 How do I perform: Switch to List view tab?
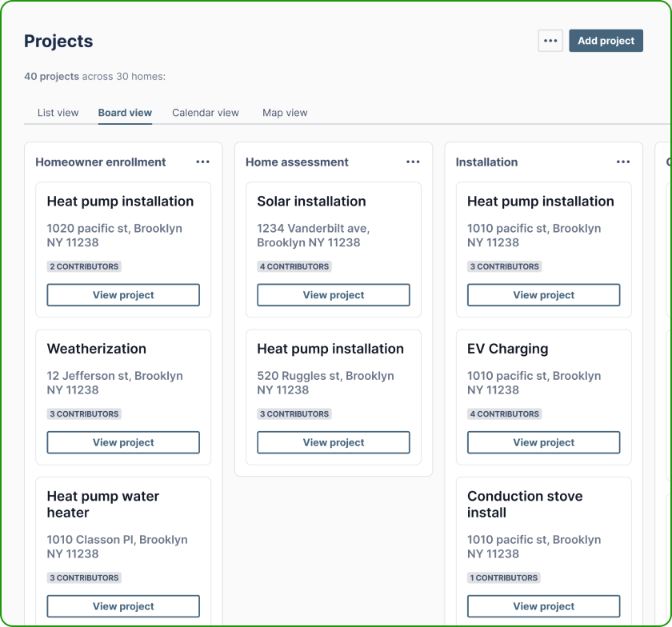[58, 113]
